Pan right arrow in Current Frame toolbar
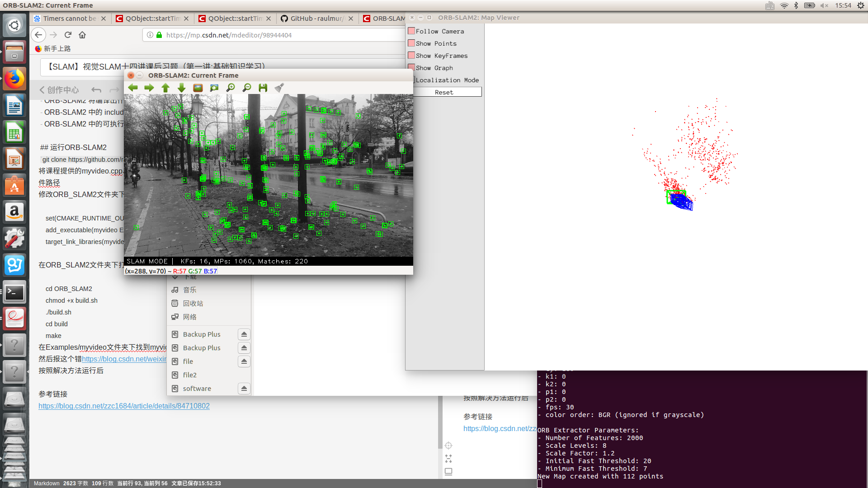Screen dimensions: 868x488 tap(149, 88)
